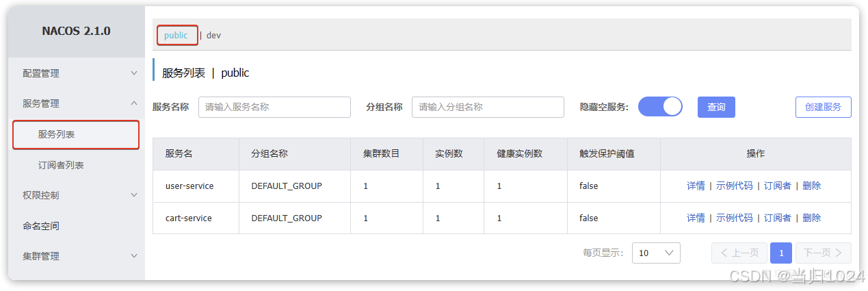
Task: Open 详情 for cart-service
Action: (696, 218)
